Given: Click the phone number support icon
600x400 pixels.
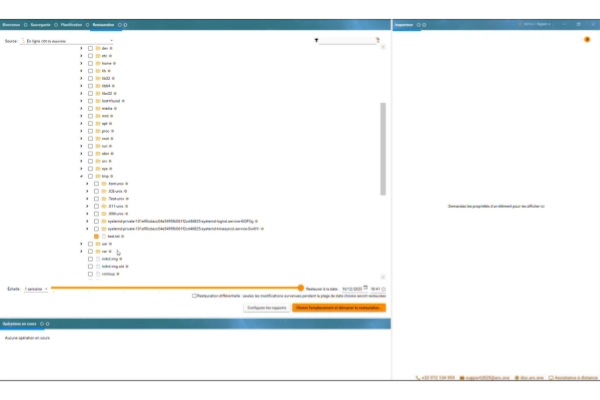Looking at the screenshot, I should click(x=417, y=378).
